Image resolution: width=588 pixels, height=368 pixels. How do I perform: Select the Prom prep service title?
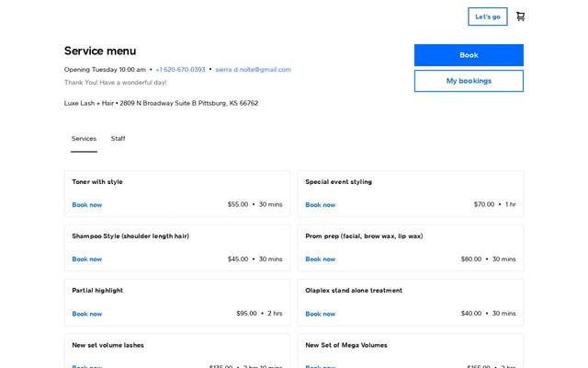(x=364, y=236)
